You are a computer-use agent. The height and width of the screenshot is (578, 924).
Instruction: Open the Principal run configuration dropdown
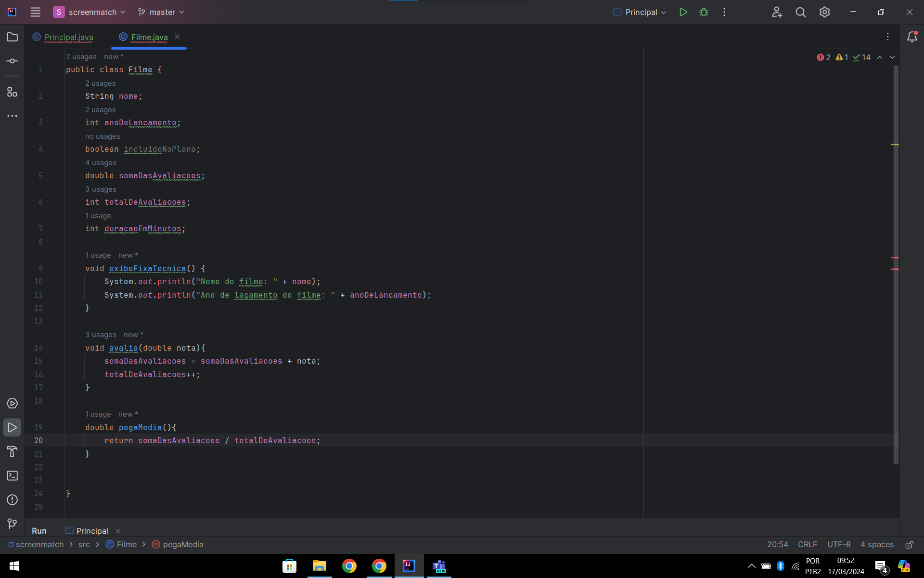[x=640, y=12]
